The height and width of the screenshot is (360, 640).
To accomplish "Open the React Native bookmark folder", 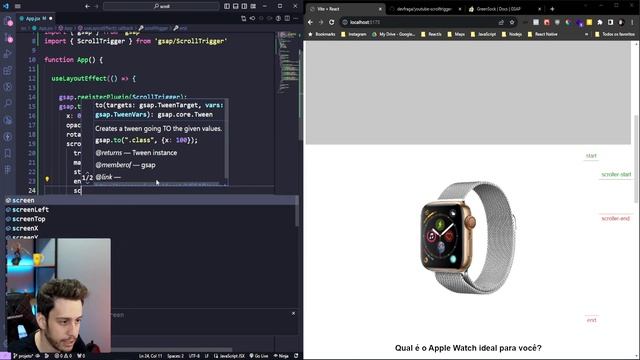I will tap(542, 34).
